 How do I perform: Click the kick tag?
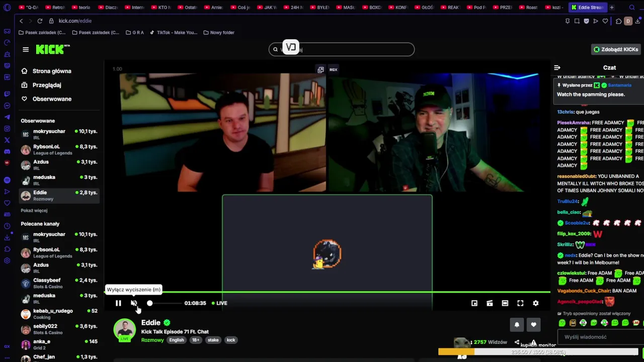231,340
